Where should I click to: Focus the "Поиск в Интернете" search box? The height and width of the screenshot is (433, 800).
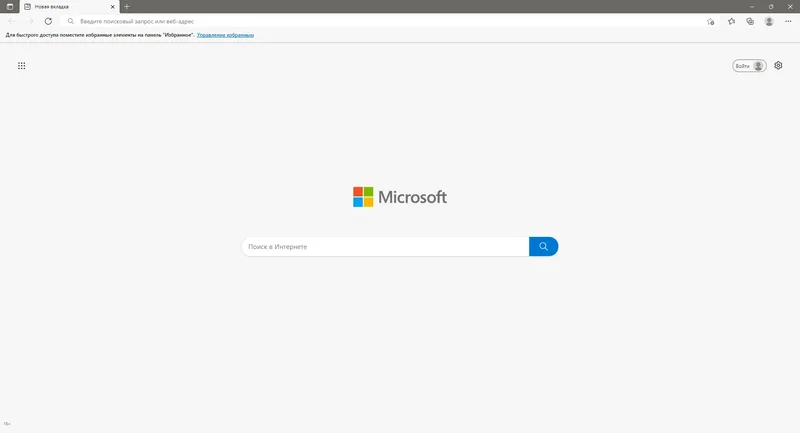[x=385, y=247]
